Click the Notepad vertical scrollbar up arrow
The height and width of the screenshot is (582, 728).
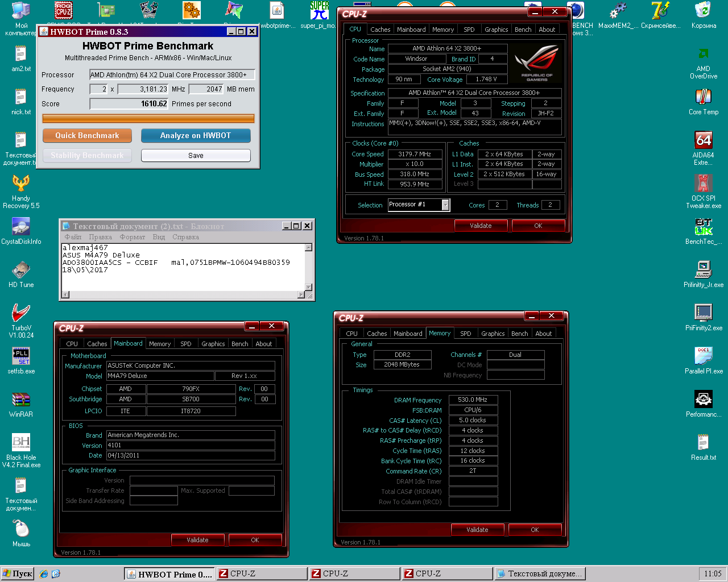coord(308,248)
